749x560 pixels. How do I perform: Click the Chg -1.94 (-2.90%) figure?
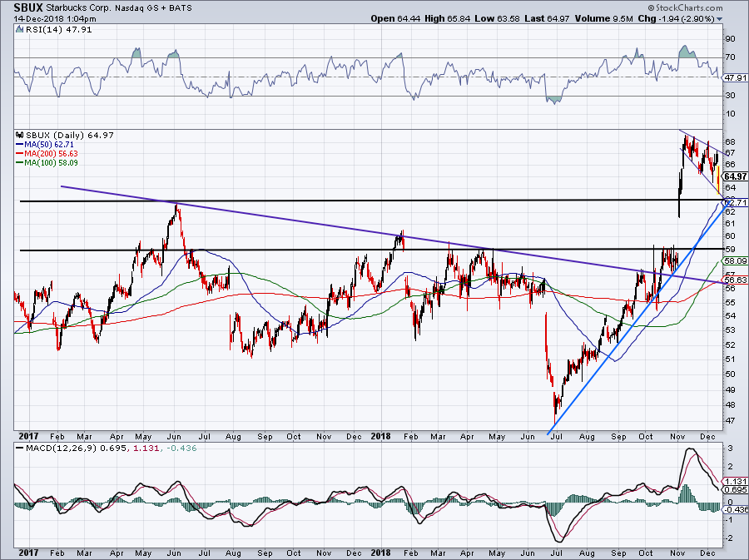677,18
